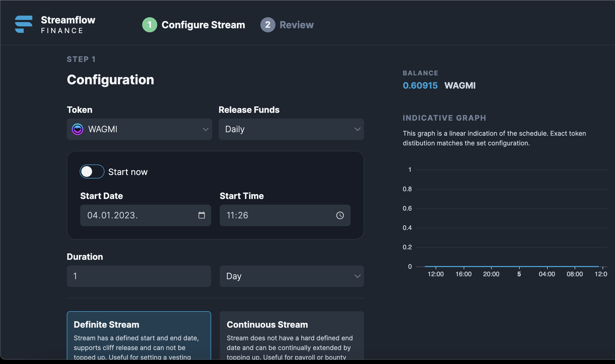The height and width of the screenshot is (364, 615).
Task: Click the chevron arrow in the Token field
Action: point(205,129)
